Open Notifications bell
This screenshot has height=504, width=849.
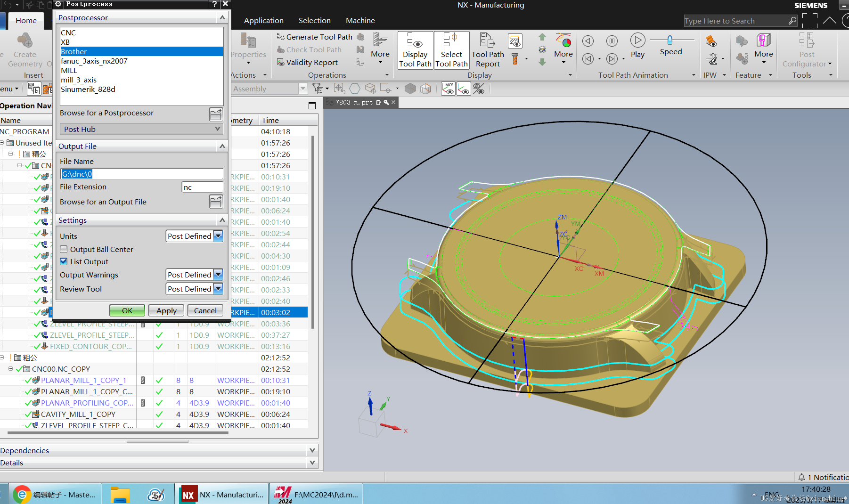point(801,477)
